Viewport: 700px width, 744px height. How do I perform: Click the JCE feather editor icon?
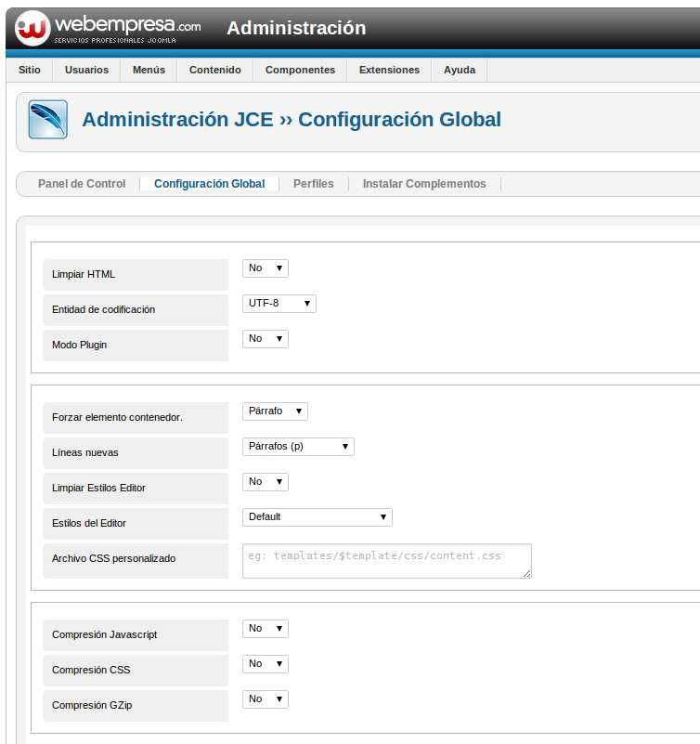point(48,119)
